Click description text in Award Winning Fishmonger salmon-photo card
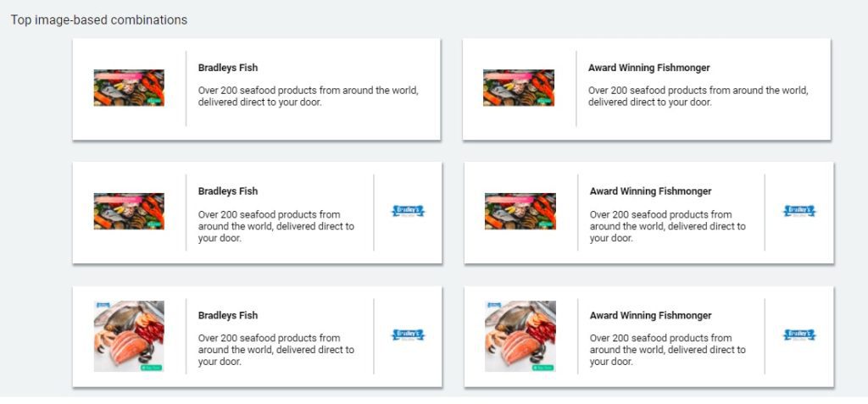868x404 pixels. click(667, 350)
